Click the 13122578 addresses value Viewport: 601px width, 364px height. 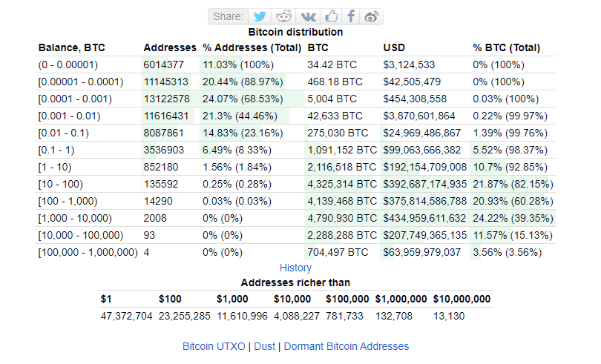pyautogui.click(x=166, y=99)
